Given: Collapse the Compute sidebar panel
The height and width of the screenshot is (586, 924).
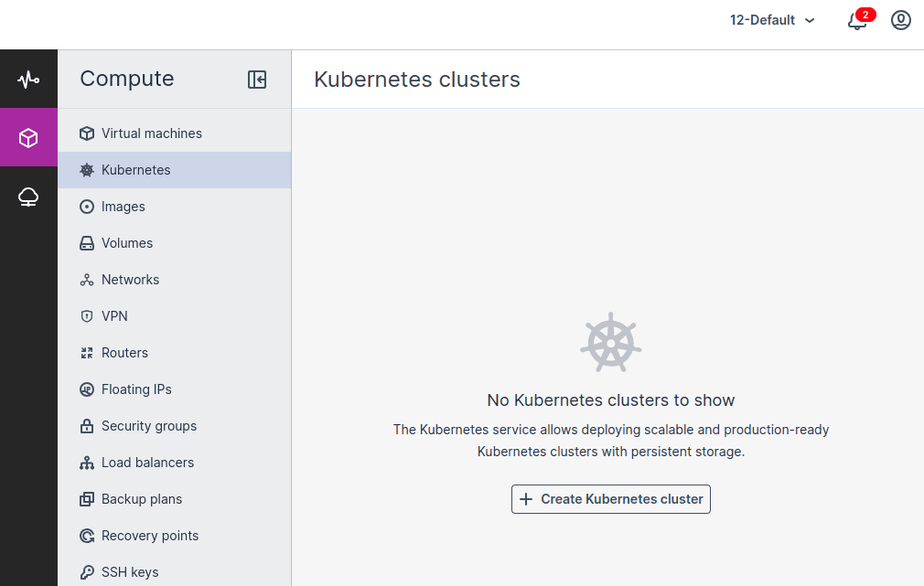Looking at the screenshot, I should point(257,80).
